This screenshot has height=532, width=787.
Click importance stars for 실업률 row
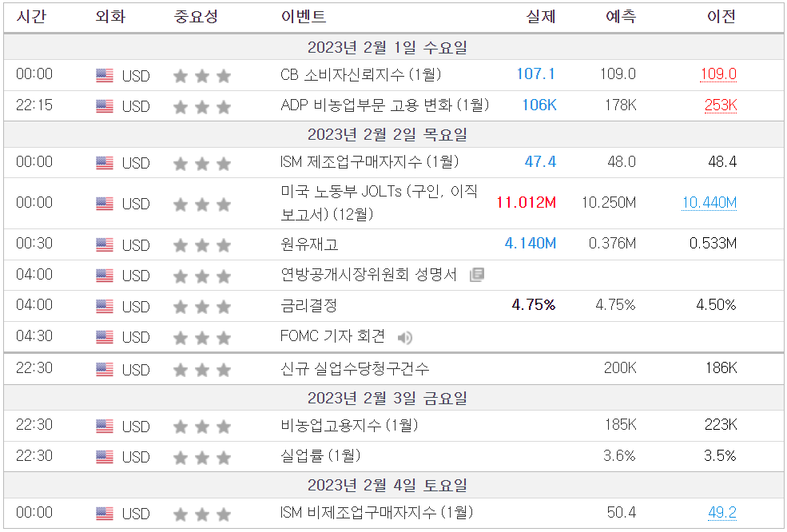click(202, 457)
